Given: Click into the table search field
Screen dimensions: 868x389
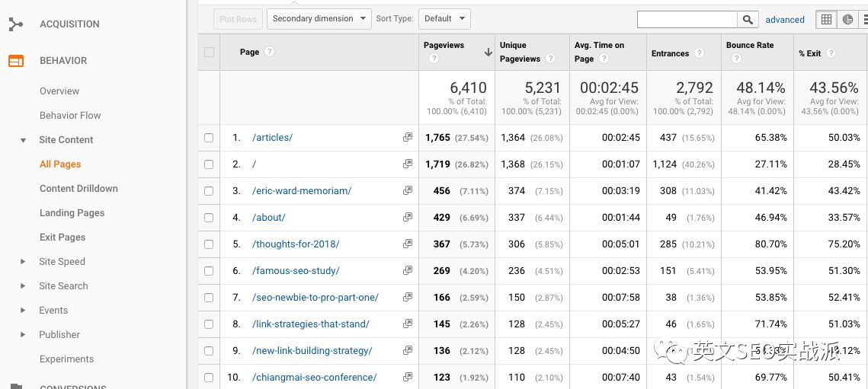Looking at the screenshot, I should [687, 19].
